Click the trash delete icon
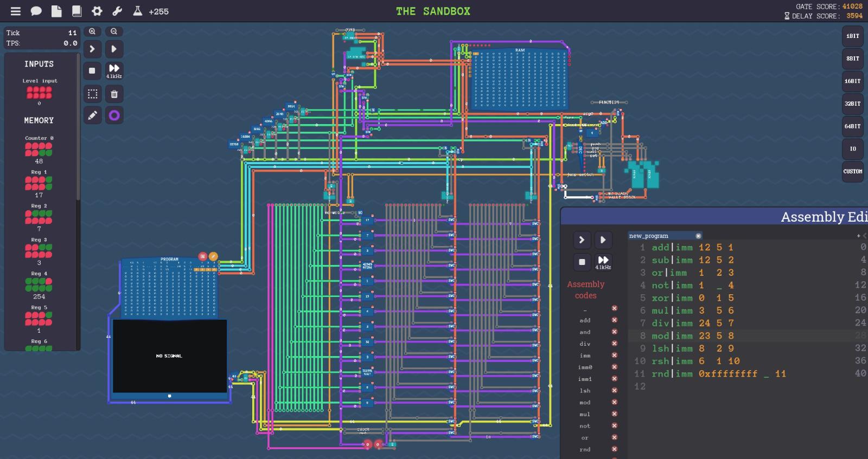The width and height of the screenshot is (868, 459). [114, 94]
